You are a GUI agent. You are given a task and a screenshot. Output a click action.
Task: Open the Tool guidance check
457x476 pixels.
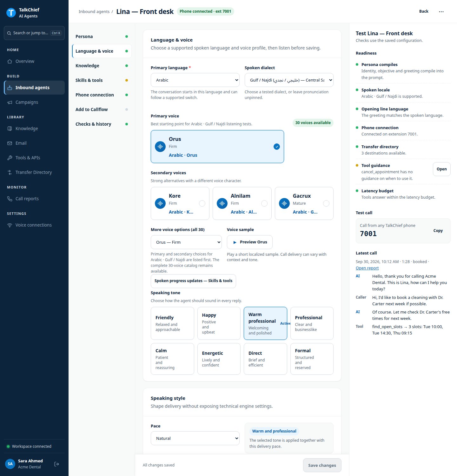pyautogui.click(x=441, y=169)
